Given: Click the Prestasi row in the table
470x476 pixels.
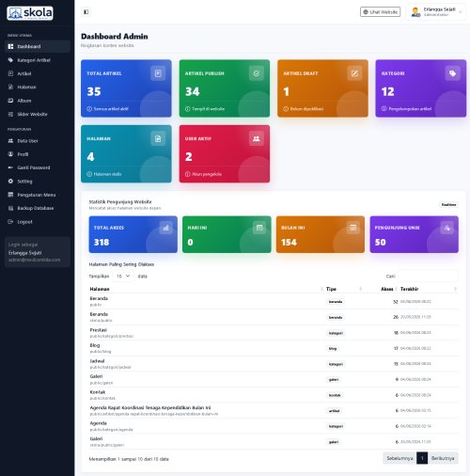Looking at the screenshot, I should click(274, 333).
